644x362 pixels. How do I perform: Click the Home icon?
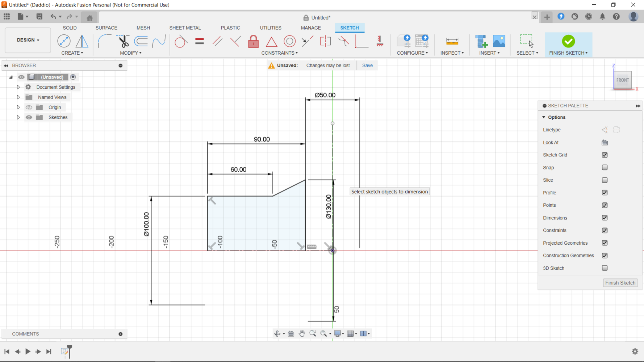89,17
